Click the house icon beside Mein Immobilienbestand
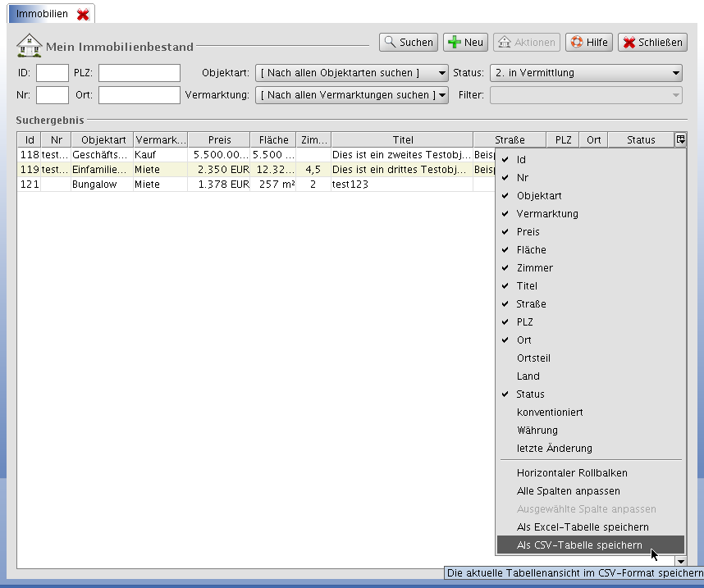 click(30, 44)
